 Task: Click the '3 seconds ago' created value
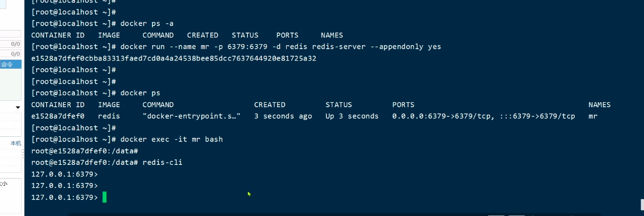point(283,116)
